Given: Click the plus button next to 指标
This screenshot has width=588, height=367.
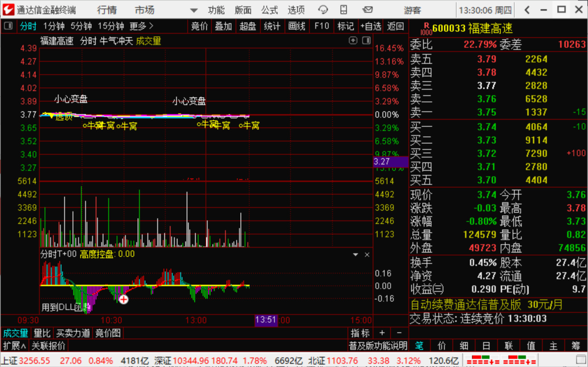Looking at the screenshot, I should click(382, 333).
